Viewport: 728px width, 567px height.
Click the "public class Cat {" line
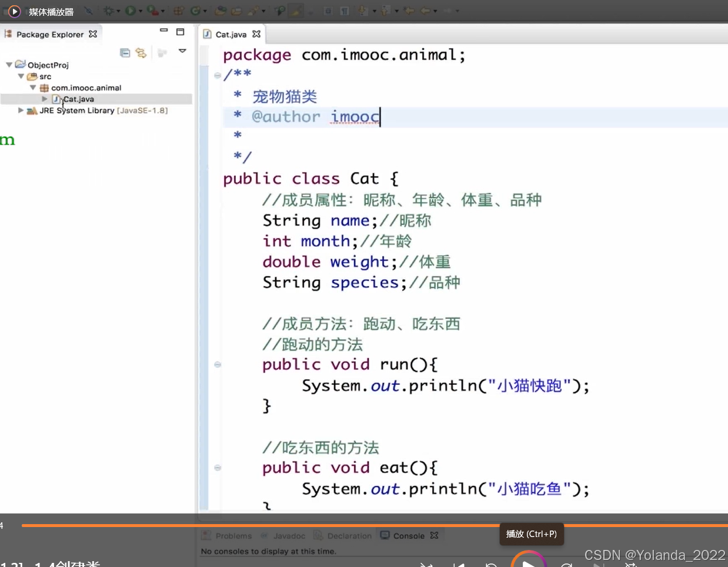[x=310, y=179]
